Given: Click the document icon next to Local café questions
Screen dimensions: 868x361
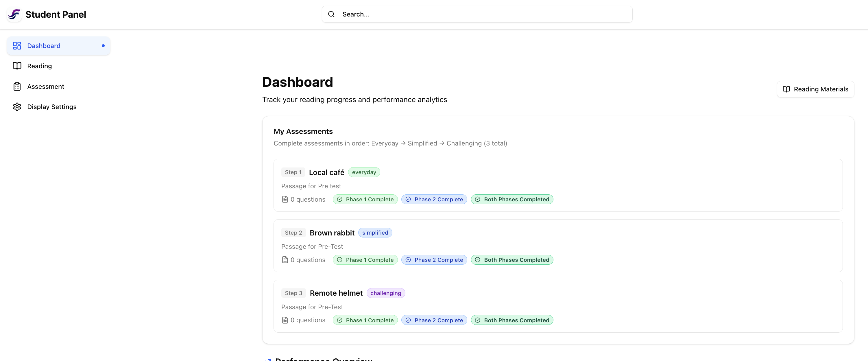Looking at the screenshot, I should point(285,199).
